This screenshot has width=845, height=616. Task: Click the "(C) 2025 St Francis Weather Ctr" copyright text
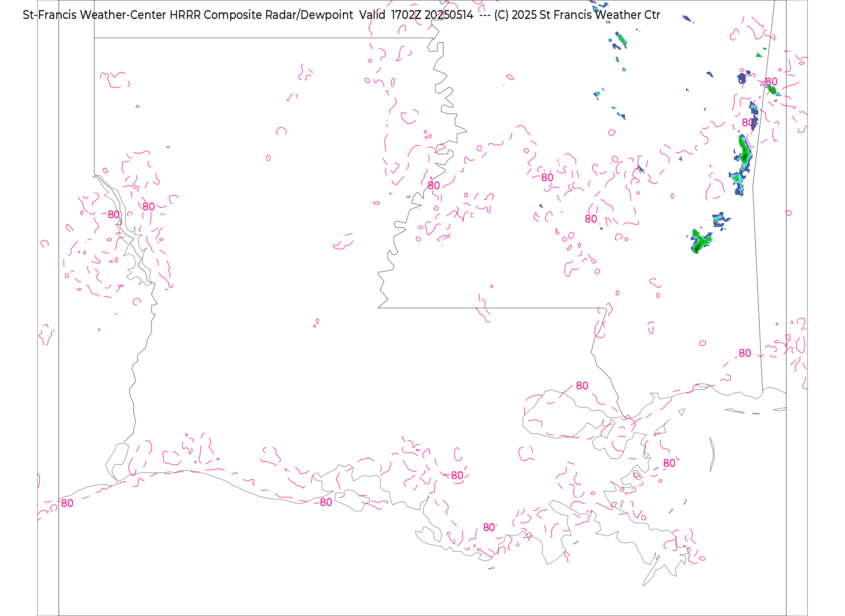577,15
